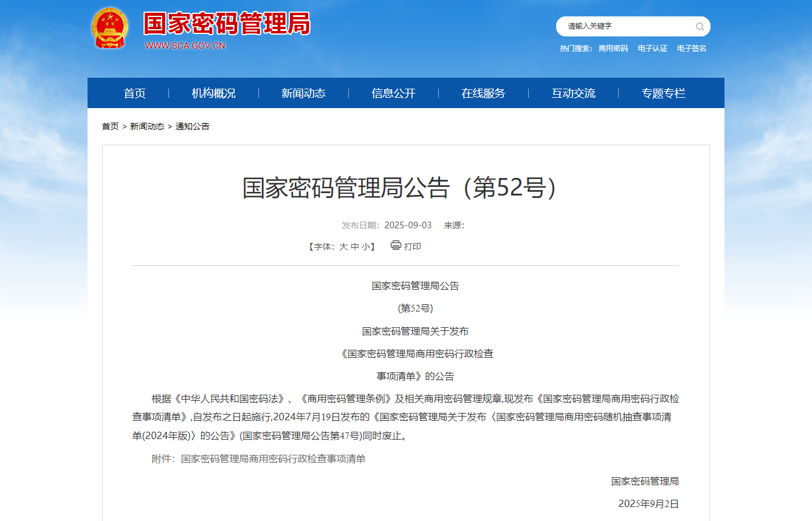Viewport: 812px width, 521px height.
Task: Set font size to 小
Action: 365,247
